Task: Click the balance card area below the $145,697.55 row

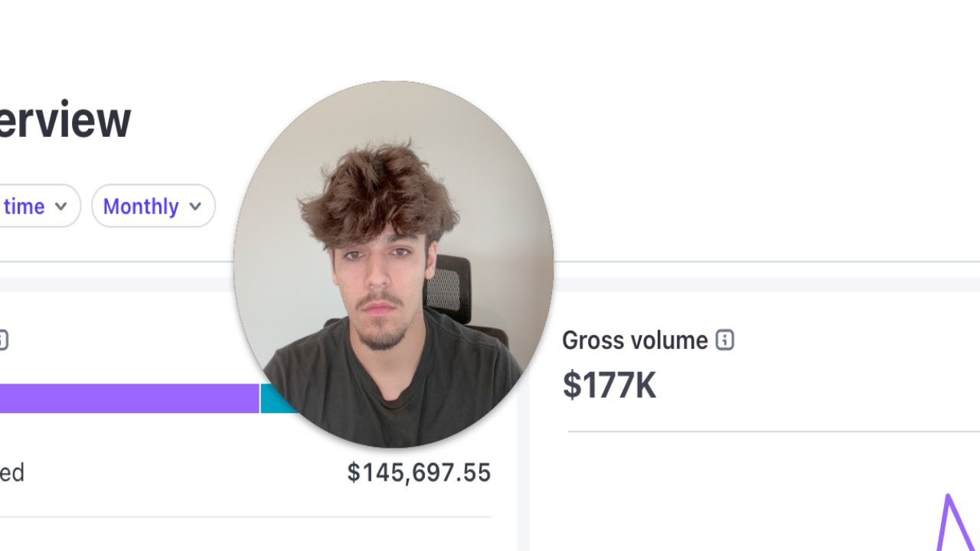Action: [245, 534]
